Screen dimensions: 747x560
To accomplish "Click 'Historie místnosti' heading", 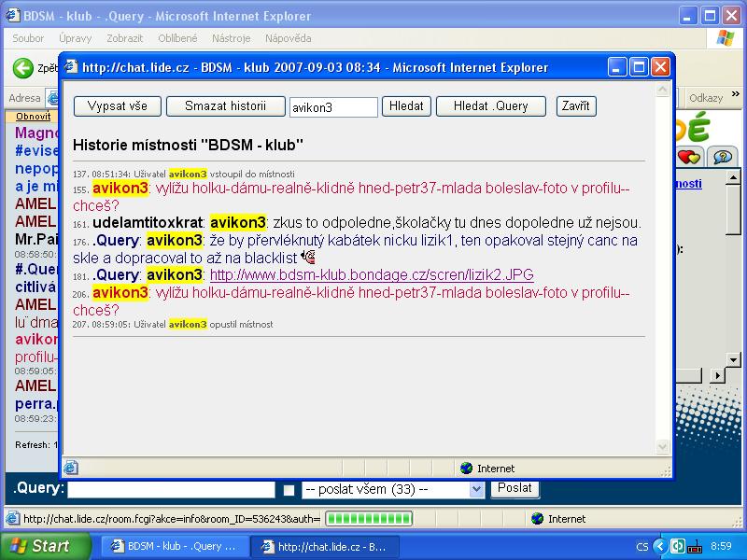I will tap(189, 145).
